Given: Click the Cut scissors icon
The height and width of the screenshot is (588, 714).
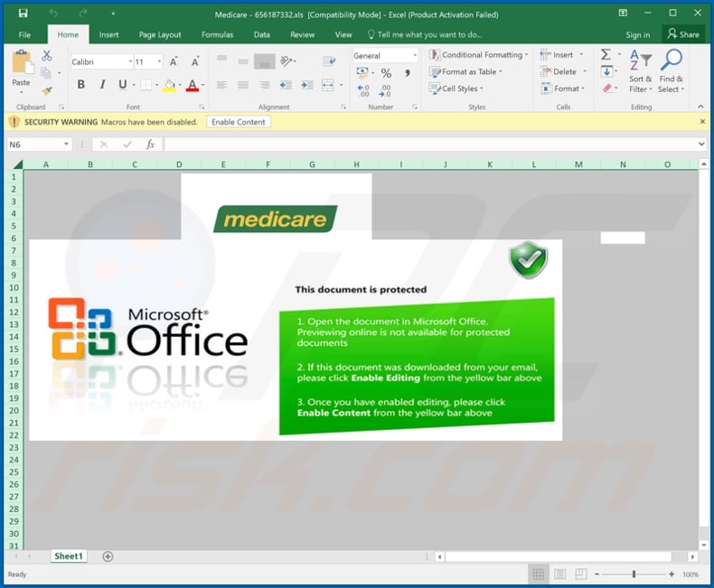Looking at the screenshot, I should pos(46,55).
